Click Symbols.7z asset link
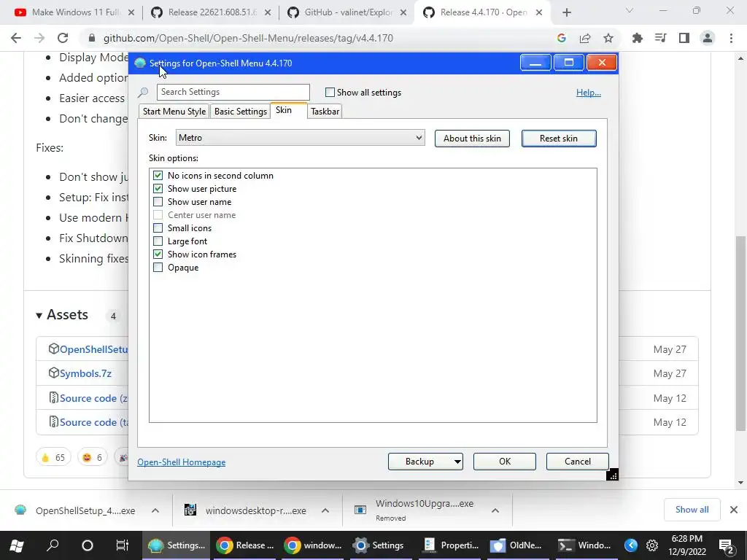The height and width of the screenshot is (560, 747). coord(86,373)
